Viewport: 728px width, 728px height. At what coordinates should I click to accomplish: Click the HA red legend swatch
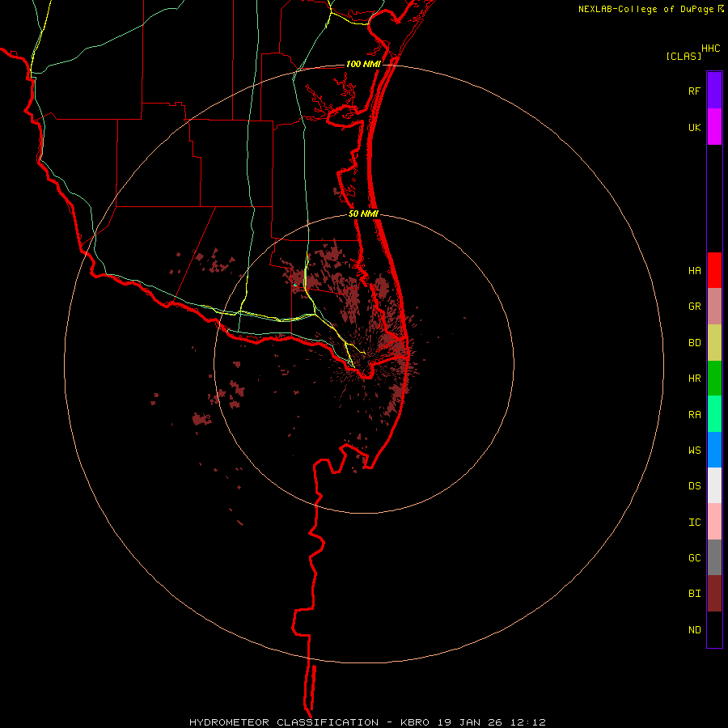pos(714,270)
